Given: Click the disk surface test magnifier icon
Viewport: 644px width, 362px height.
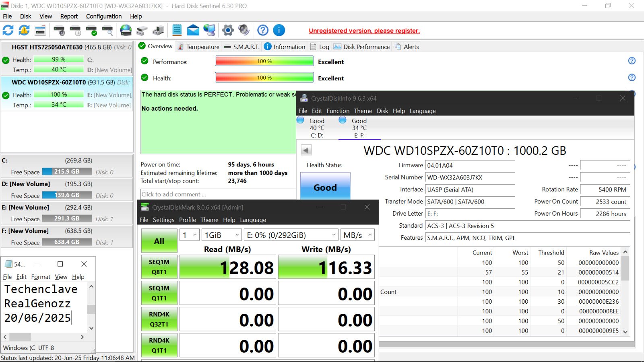Looking at the screenshot, I should 107,30.
